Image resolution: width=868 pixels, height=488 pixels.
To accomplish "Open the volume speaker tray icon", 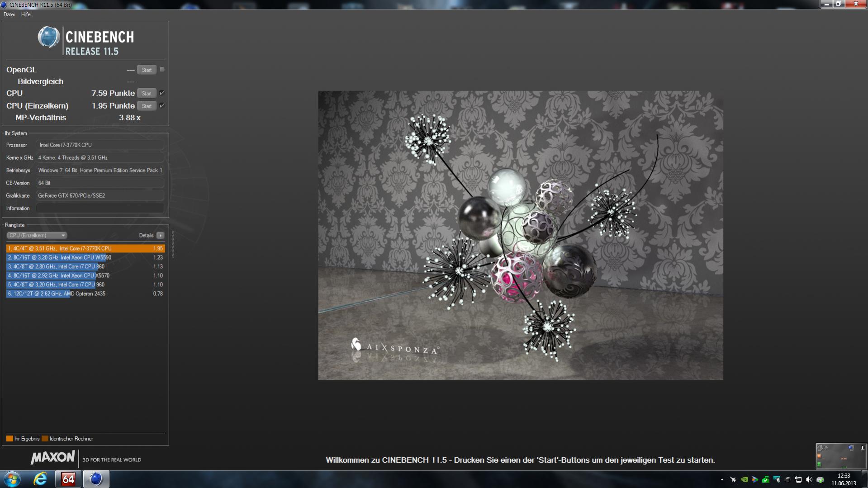I will coord(809,479).
